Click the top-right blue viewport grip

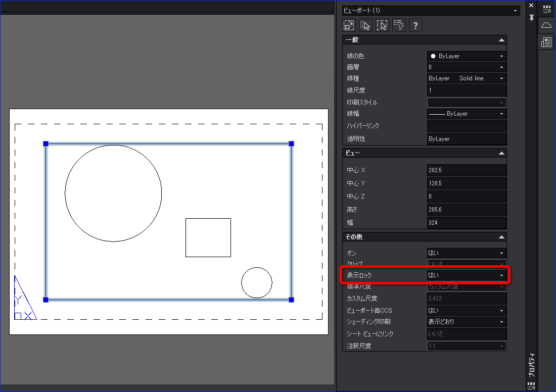(292, 143)
